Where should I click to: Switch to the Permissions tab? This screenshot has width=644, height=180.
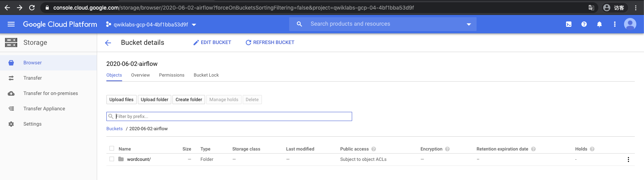172,75
